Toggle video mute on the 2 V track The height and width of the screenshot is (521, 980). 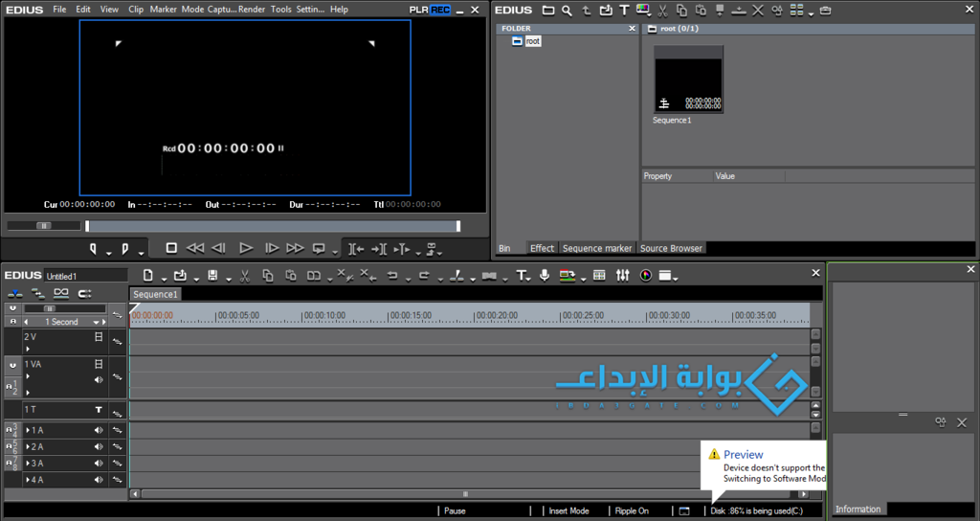coord(99,336)
